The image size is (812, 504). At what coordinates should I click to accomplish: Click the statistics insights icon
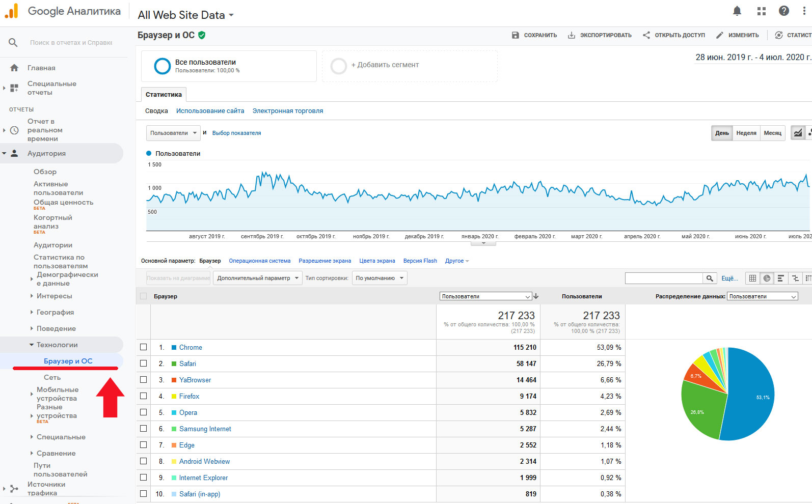(778, 35)
